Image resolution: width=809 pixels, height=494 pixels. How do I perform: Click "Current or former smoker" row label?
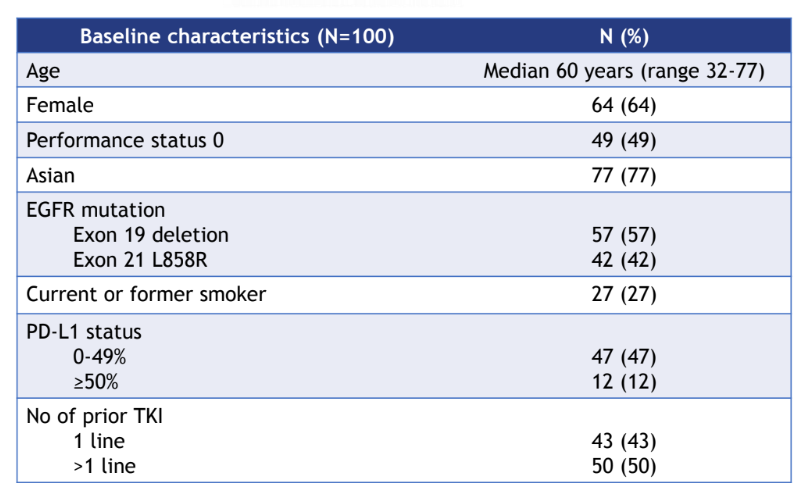pos(146,295)
